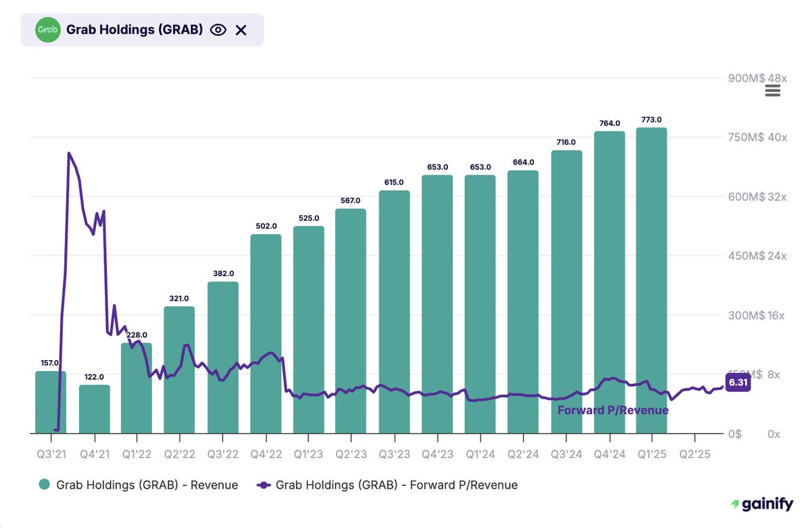The width and height of the screenshot is (812, 528).
Task: Select the Q2'22 revenue bar
Action: coord(179,370)
